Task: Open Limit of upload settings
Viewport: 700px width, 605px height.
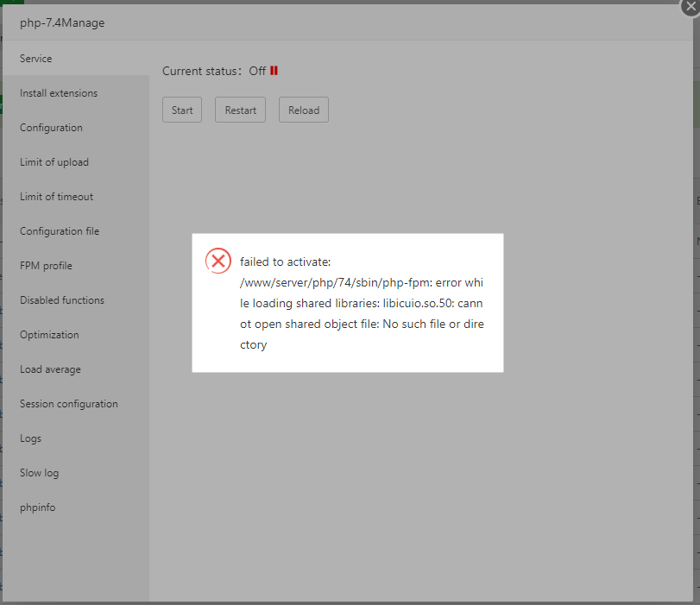Action: pyautogui.click(x=54, y=162)
